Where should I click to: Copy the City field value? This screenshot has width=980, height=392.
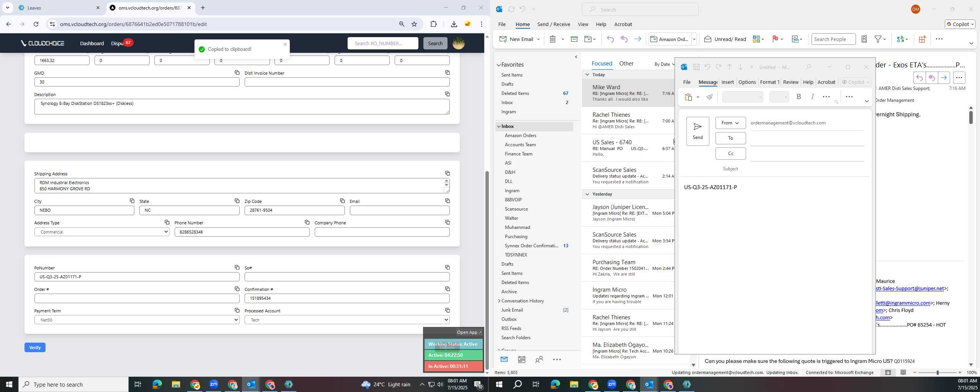coord(132,201)
